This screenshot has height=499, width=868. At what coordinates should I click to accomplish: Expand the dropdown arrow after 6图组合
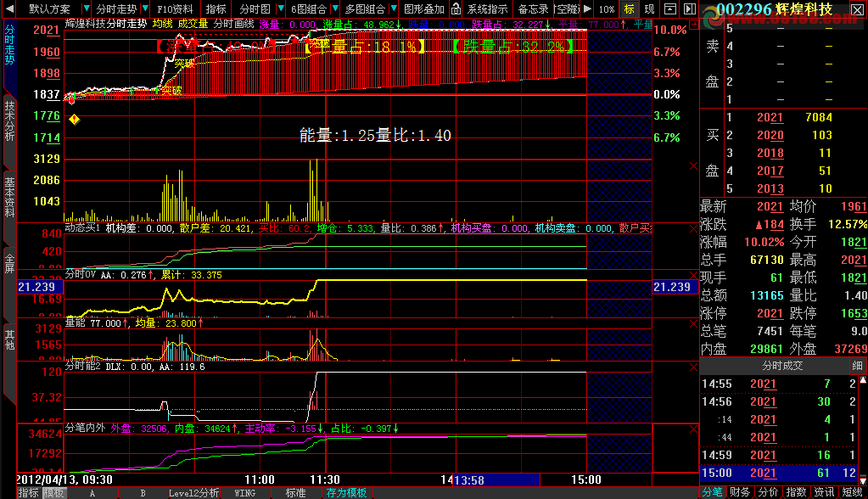point(335,8)
